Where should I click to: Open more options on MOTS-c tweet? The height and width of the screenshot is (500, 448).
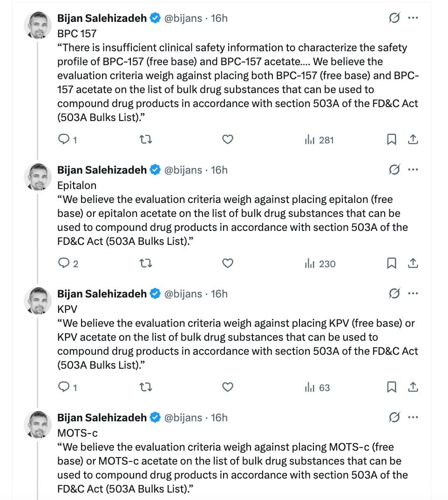tap(413, 417)
